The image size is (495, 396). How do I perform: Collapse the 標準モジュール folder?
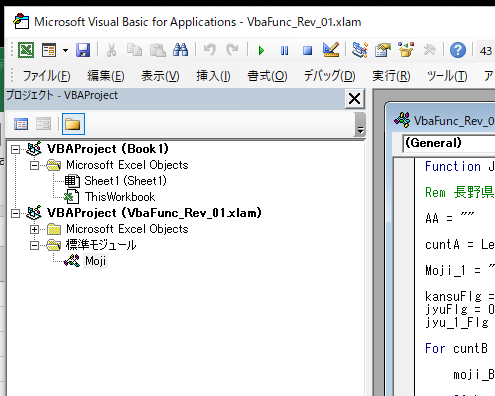click(34, 245)
